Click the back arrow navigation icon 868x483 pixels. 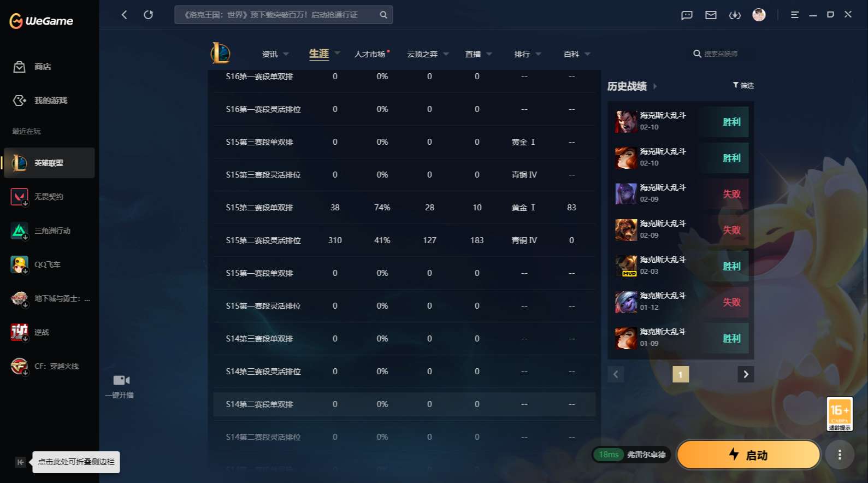point(124,15)
